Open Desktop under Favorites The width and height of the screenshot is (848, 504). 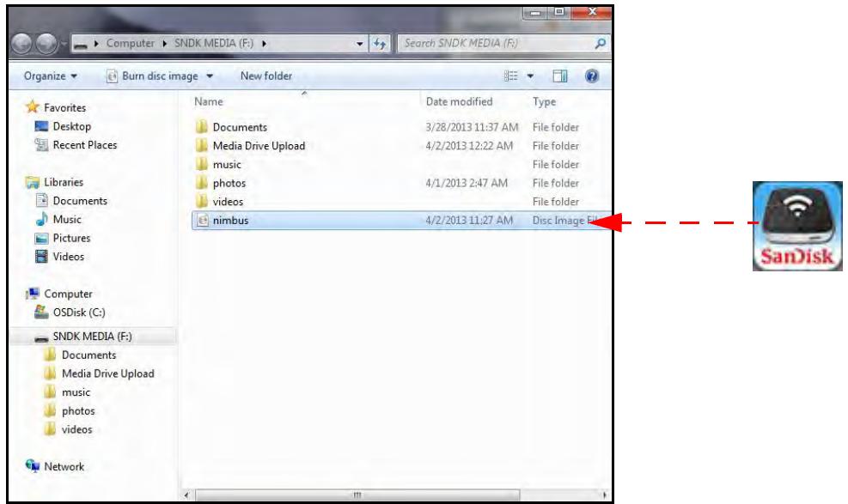click(71, 126)
